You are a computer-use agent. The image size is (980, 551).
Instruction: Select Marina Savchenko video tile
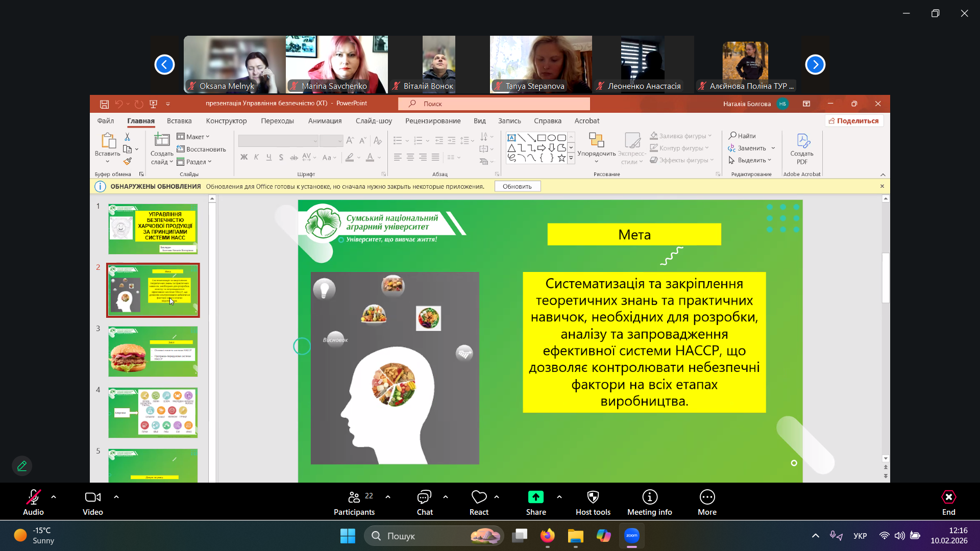click(336, 64)
